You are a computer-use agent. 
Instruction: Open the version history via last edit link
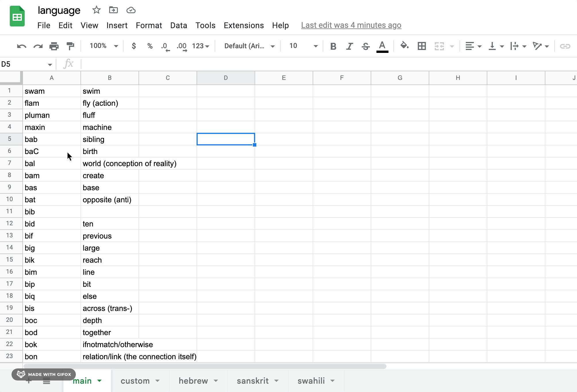pos(351,25)
